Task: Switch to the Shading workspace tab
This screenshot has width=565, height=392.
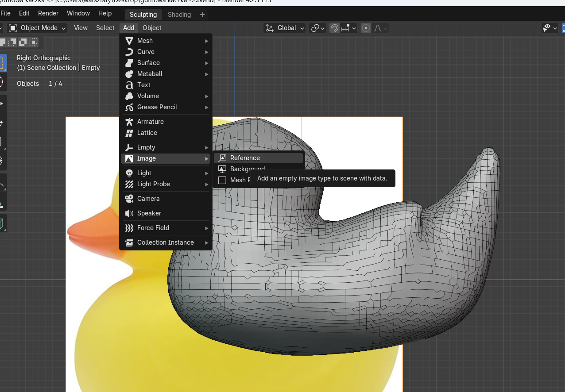Action: click(x=179, y=15)
